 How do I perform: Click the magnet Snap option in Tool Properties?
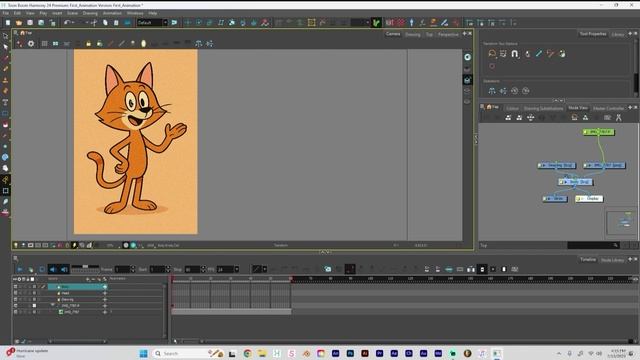pos(515,54)
